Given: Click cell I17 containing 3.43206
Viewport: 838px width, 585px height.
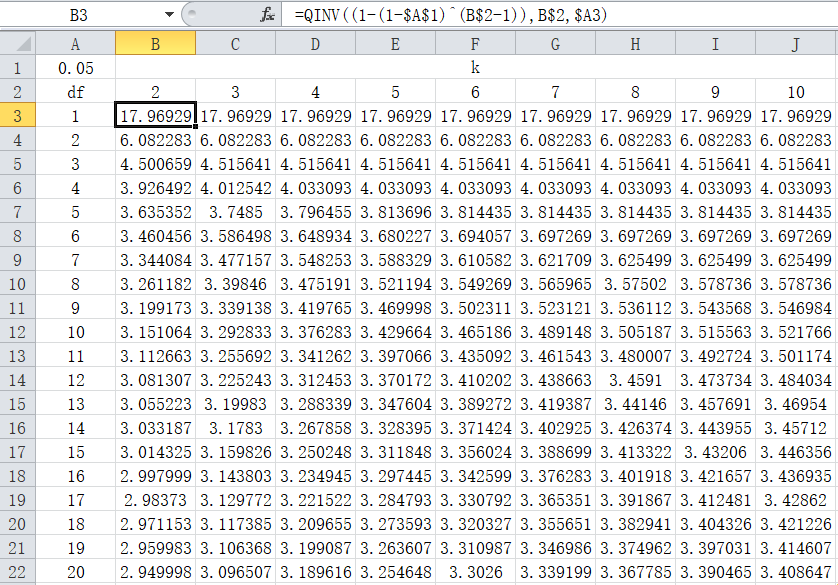Looking at the screenshot, I should point(715,452).
